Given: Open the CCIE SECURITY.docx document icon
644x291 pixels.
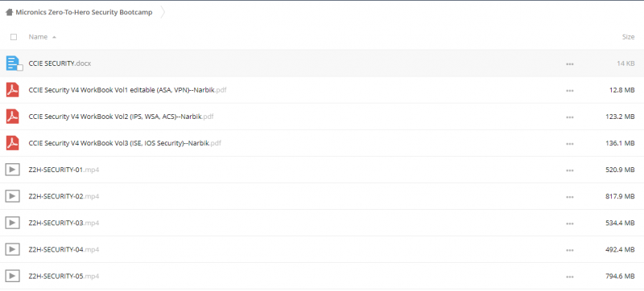Looking at the screenshot, I should [x=13, y=64].
